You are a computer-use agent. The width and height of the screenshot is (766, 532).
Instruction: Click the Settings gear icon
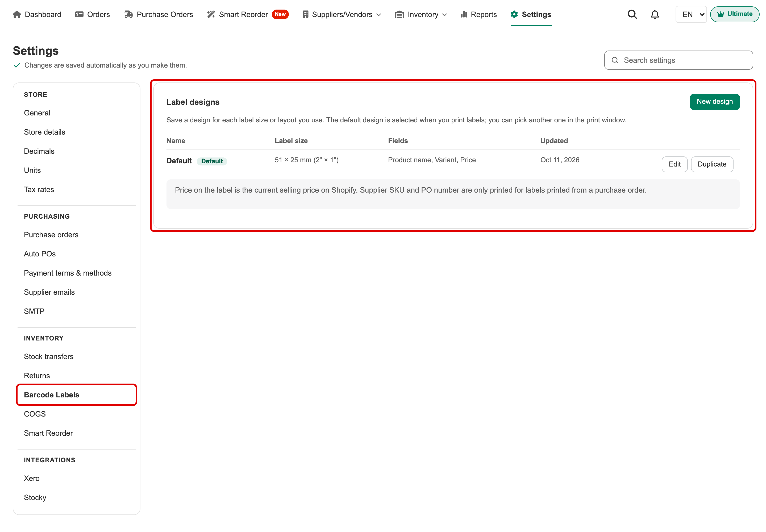[514, 14]
